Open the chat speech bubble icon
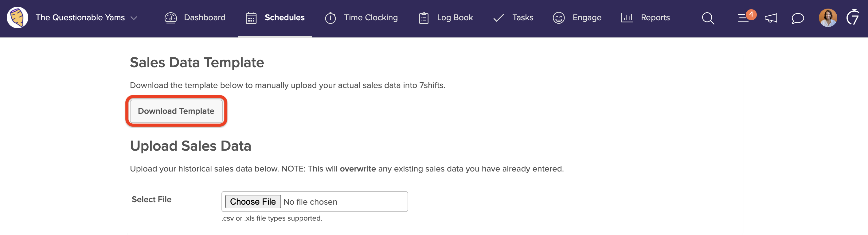This screenshot has height=235, width=868. point(797,18)
